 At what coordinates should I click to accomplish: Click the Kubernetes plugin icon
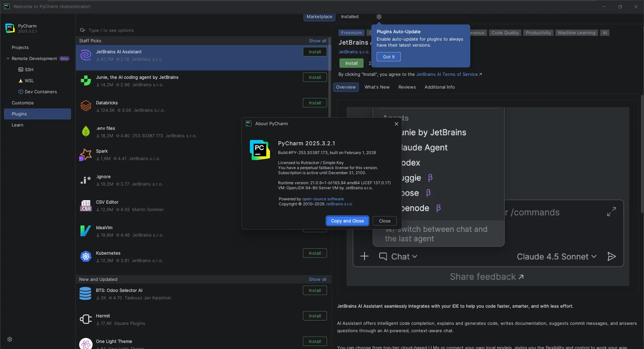point(86,256)
